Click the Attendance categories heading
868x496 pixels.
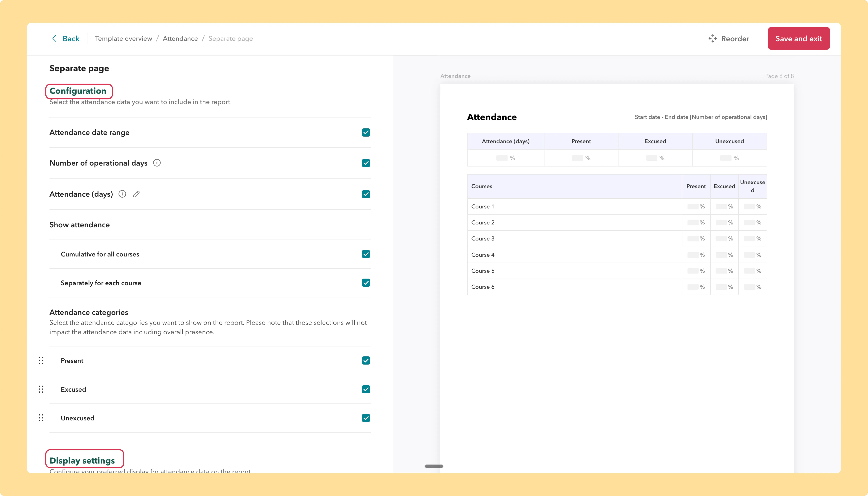tap(89, 312)
